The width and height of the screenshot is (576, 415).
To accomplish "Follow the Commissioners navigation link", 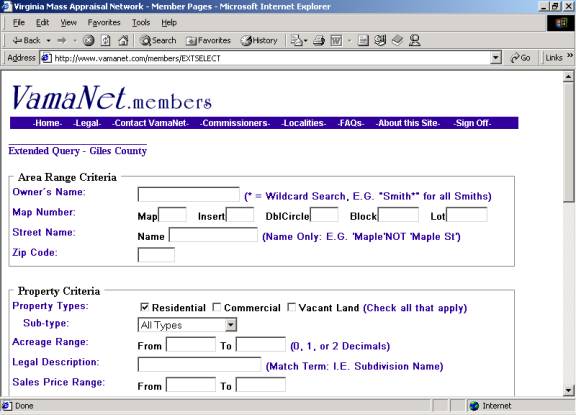I will pos(235,123).
